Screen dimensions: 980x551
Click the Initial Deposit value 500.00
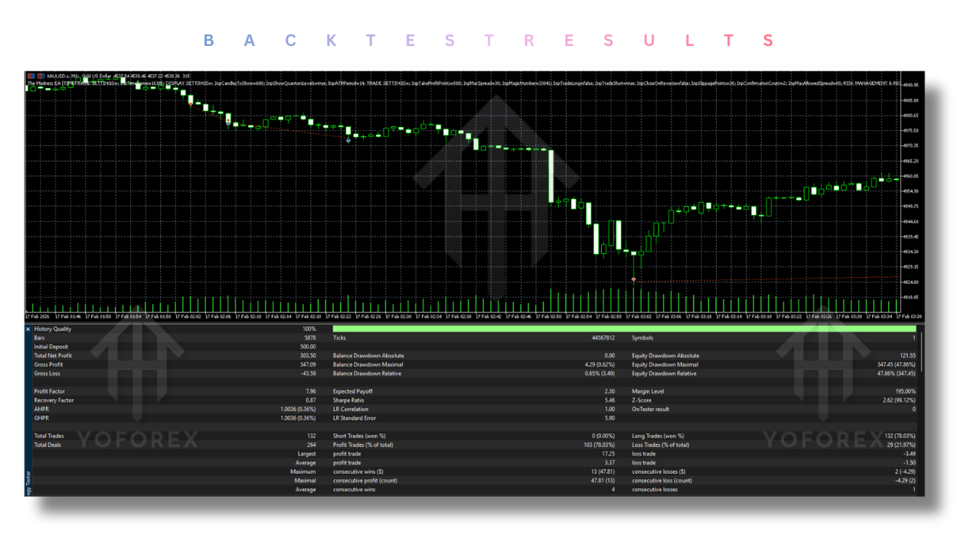pyautogui.click(x=308, y=347)
